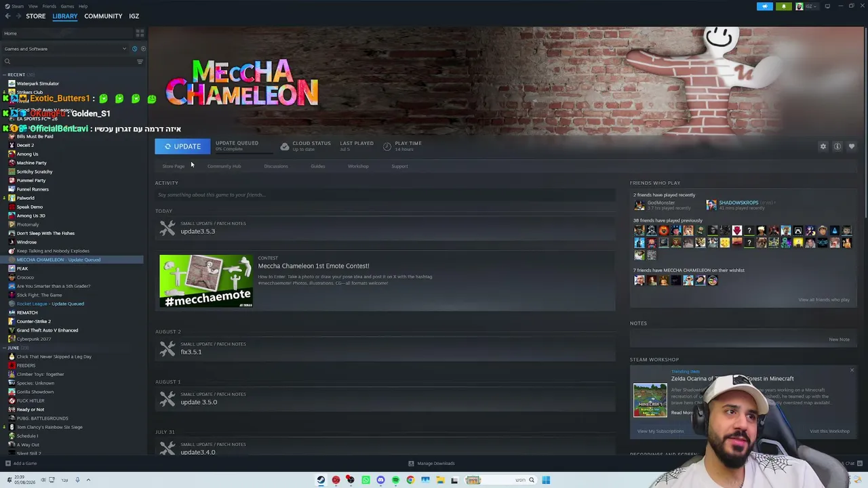Image resolution: width=868 pixels, height=488 pixels.
Task: Open the Meccha Chameleon 1st Emote Contest post
Action: coord(313,266)
